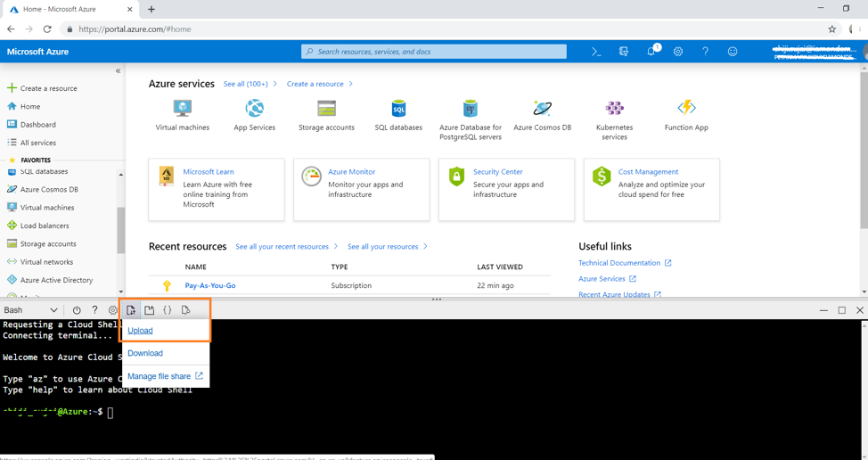
Task: Select Upload from the file menu
Action: tap(140, 331)
